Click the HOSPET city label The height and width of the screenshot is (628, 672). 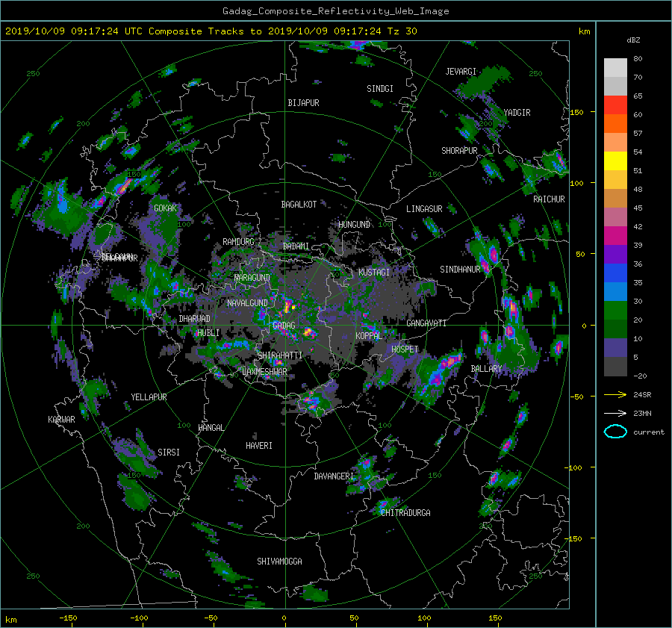click(405, 349)
